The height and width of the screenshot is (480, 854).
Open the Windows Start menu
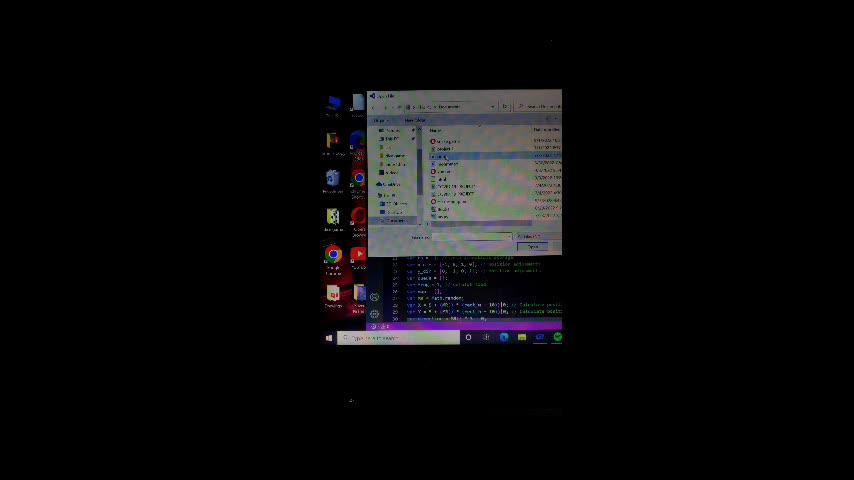[329, 338]
